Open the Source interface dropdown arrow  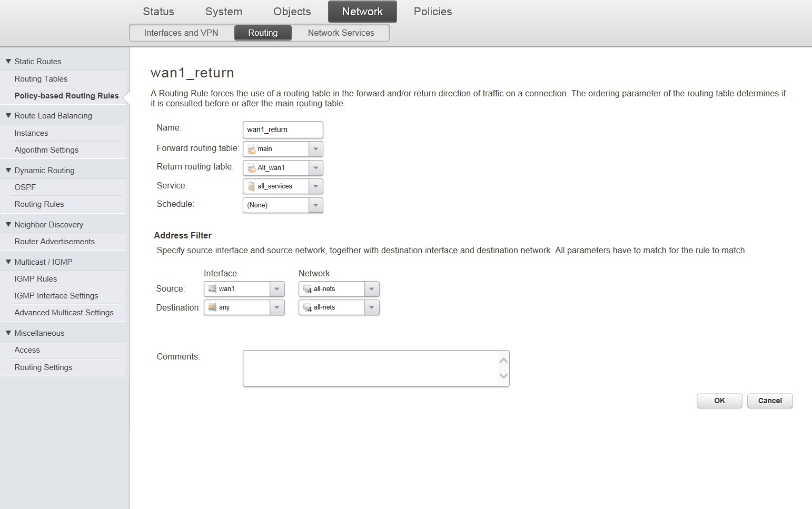coord(277,289)
